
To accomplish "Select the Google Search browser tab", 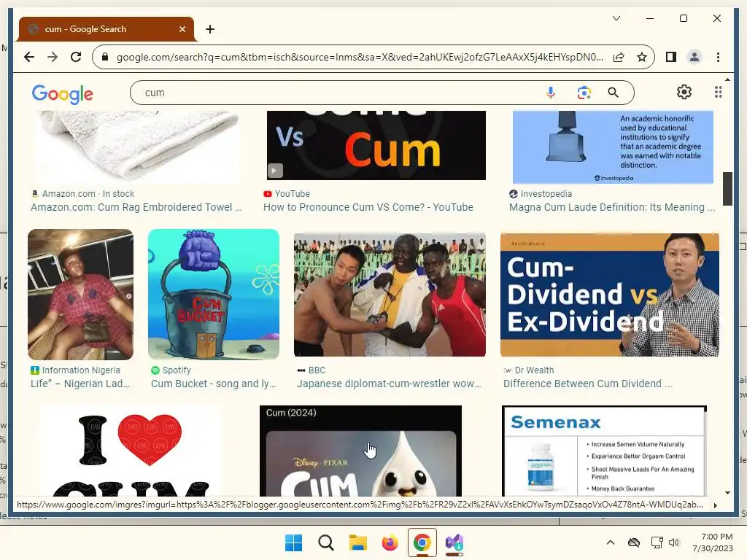I will tap(107, 29).
